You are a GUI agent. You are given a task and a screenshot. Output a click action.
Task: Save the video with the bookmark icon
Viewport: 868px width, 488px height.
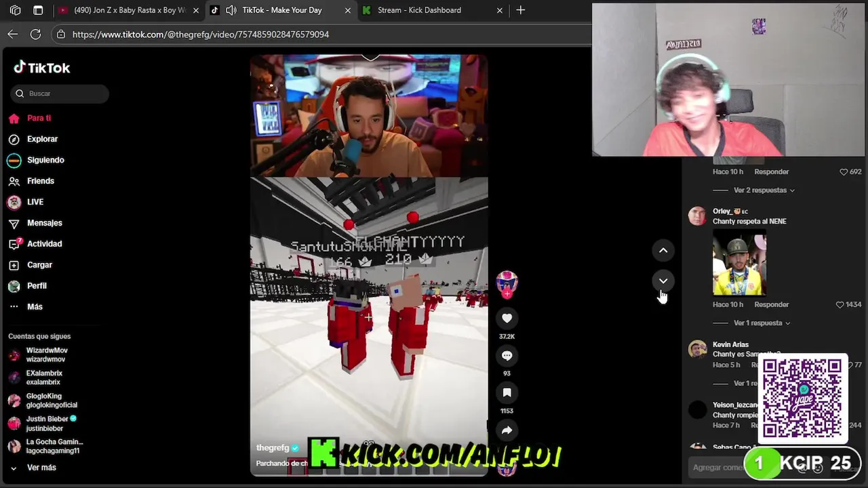click(x=507, y=392)
